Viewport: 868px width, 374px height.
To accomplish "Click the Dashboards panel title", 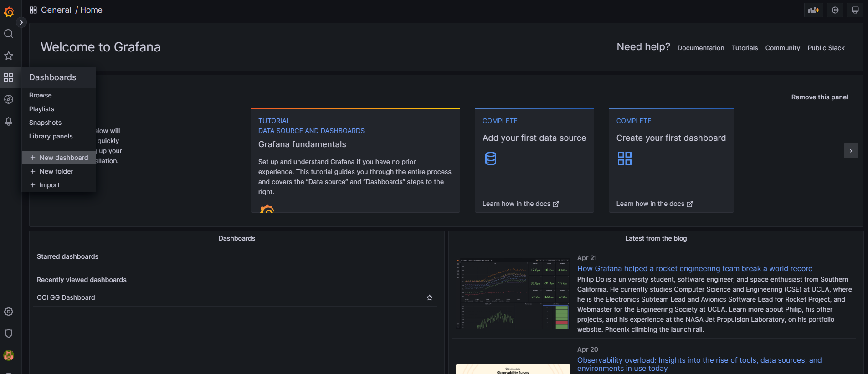I will 237,238.
